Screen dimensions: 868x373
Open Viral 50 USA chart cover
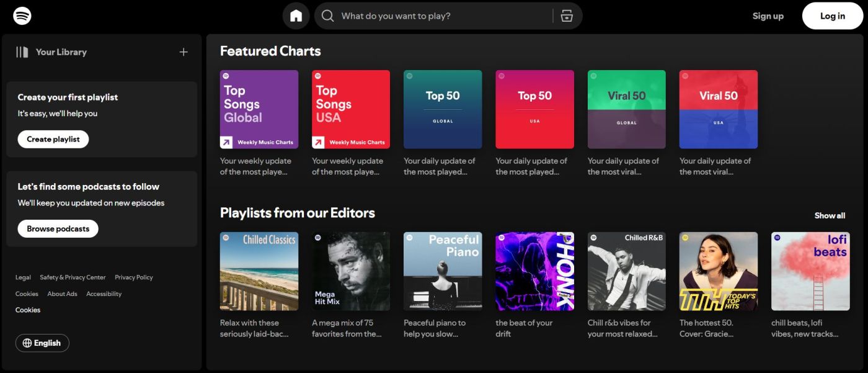[719, 109]
